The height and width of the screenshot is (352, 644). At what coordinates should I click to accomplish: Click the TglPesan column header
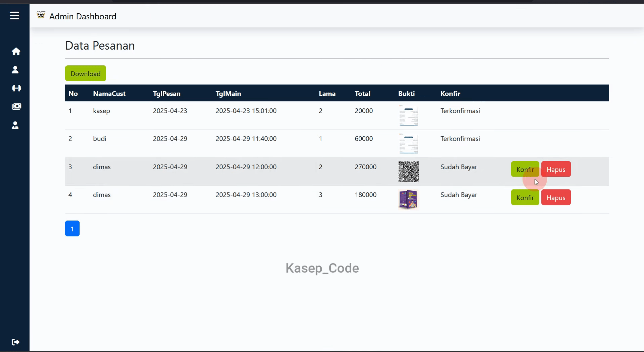pos(167,94)
